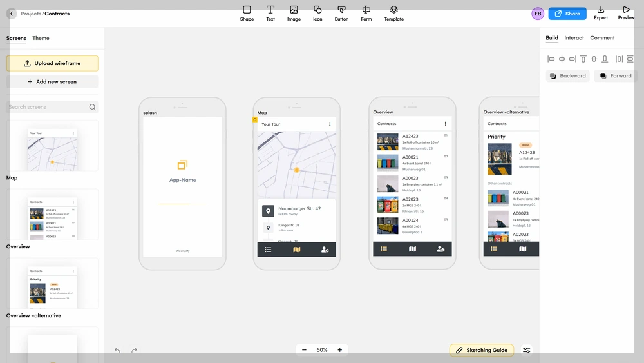The width and height of the screenshot is (644, 363).
Task: Open the FB user avatar
Action: [538, 14]
